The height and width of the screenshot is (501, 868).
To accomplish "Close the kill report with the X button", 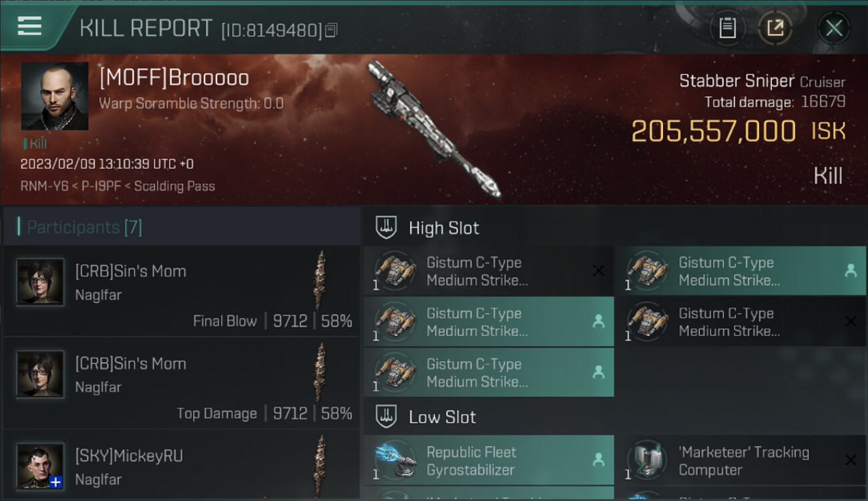I will pos(833,28).
